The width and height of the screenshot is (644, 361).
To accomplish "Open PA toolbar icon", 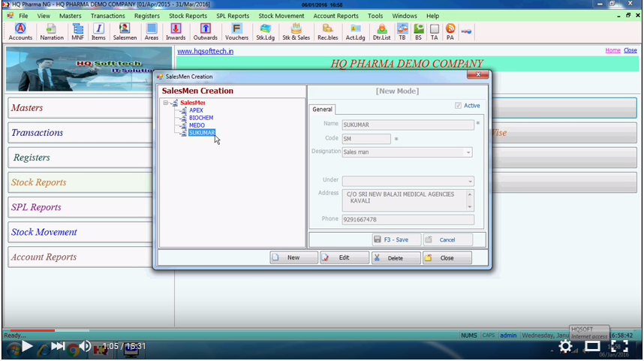I will (x=450, y=32).
